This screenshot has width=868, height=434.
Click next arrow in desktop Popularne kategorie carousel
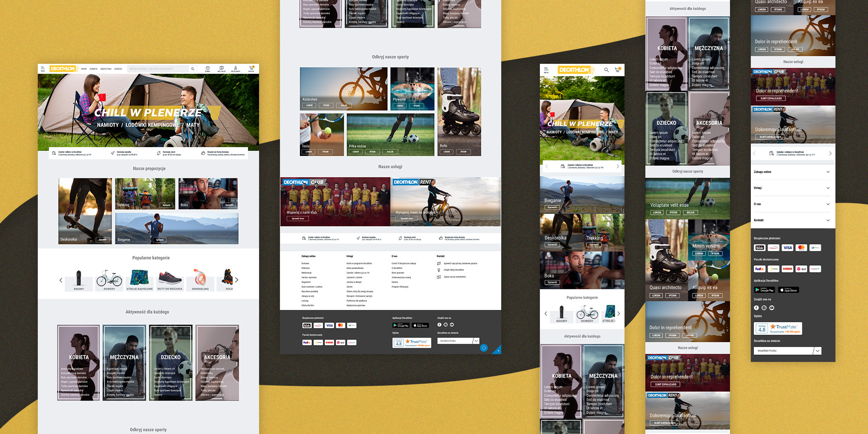click(x=237, y=280)
